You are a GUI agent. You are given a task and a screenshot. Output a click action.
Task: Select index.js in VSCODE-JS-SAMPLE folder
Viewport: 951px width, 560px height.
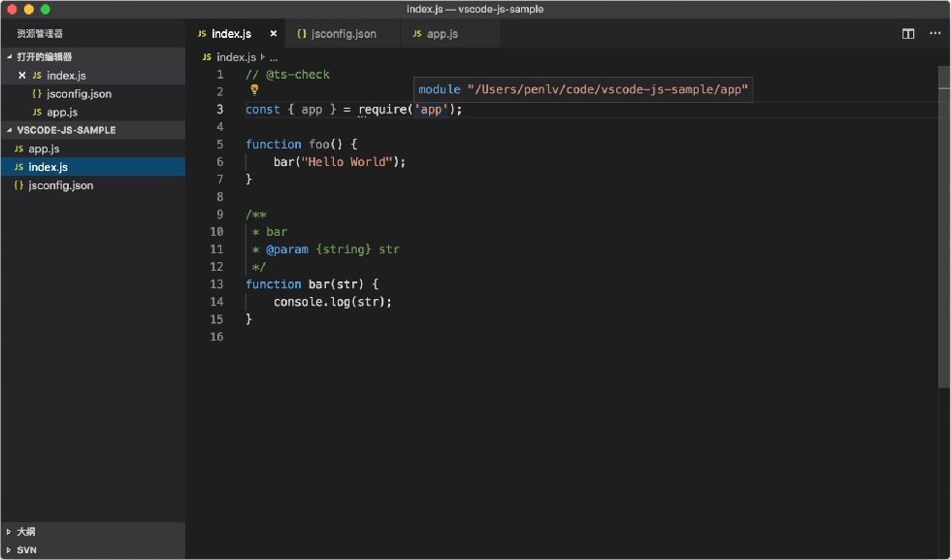click(93, 167)
